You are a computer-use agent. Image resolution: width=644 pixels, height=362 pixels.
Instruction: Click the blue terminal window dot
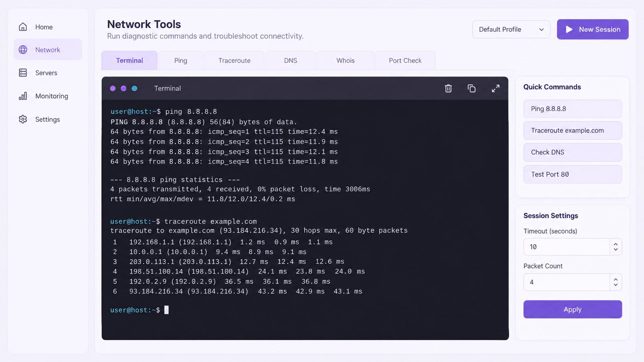pyautogui.click(x=134, y=88)
